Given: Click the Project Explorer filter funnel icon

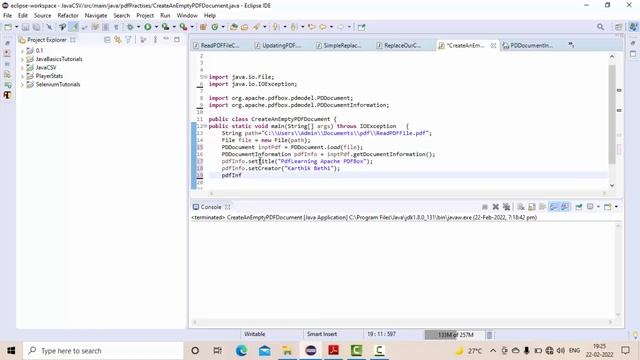Looking at the screenshot, I should pyautogui.click(x=129, y=40).
